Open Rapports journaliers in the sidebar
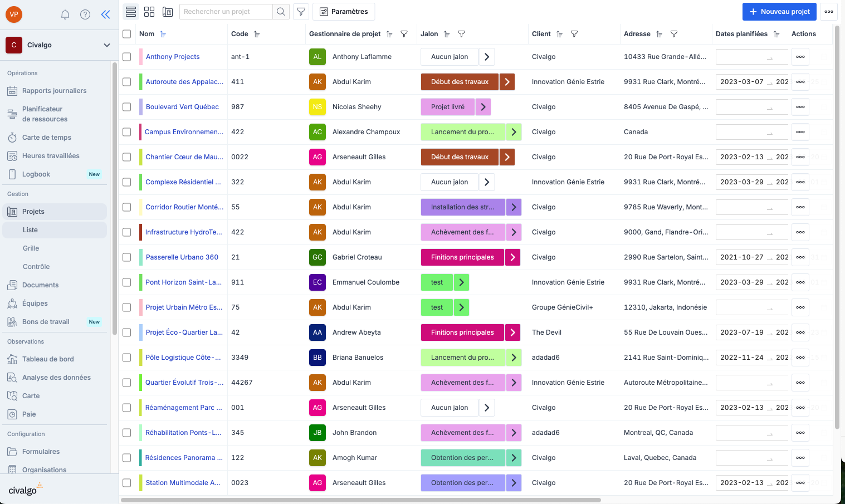The width and height of the screenshot is (845, 504). 54,91
